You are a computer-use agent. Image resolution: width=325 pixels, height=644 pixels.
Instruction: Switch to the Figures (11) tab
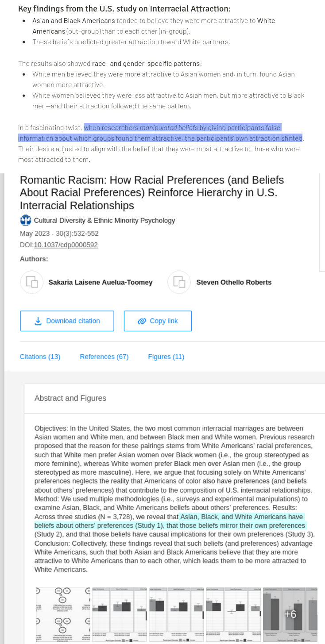tap(166, 356)
